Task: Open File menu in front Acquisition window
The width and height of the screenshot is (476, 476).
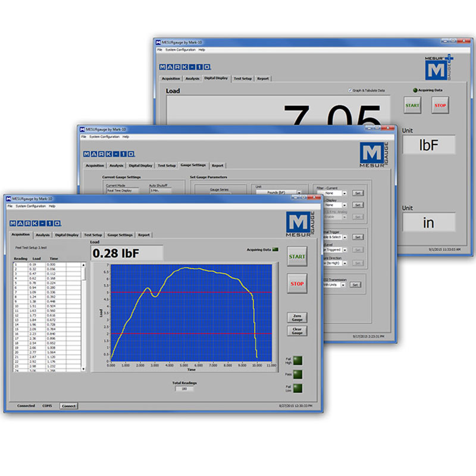Action: (10, 206)
